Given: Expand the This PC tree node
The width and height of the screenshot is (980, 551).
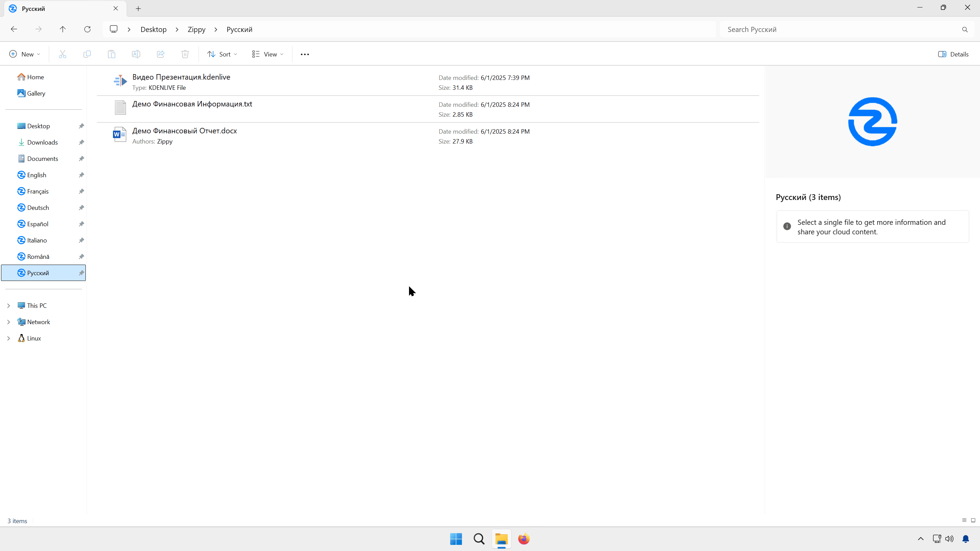Looking at the screenshot, I should pos(9,306).
